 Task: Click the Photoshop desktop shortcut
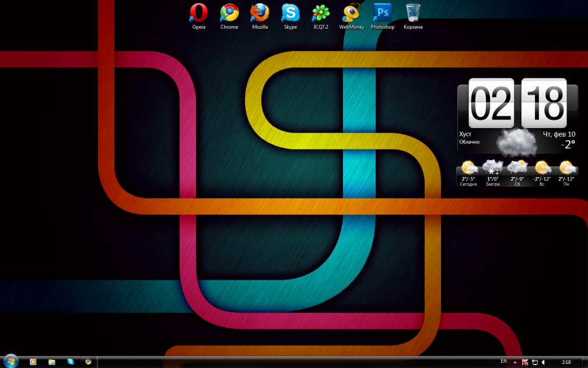382,13
